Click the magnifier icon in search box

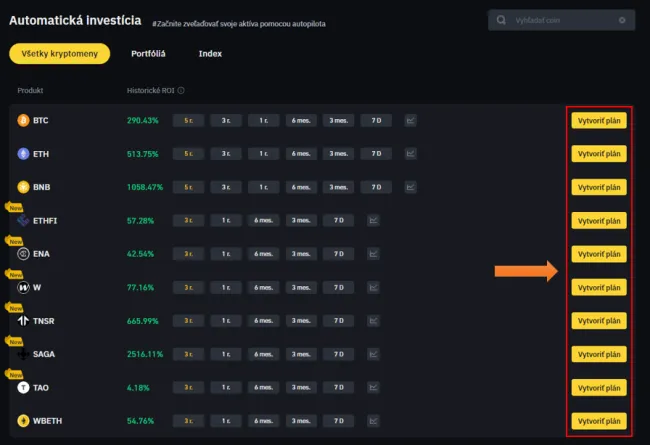pyautogui.click(x=502, y=20)
